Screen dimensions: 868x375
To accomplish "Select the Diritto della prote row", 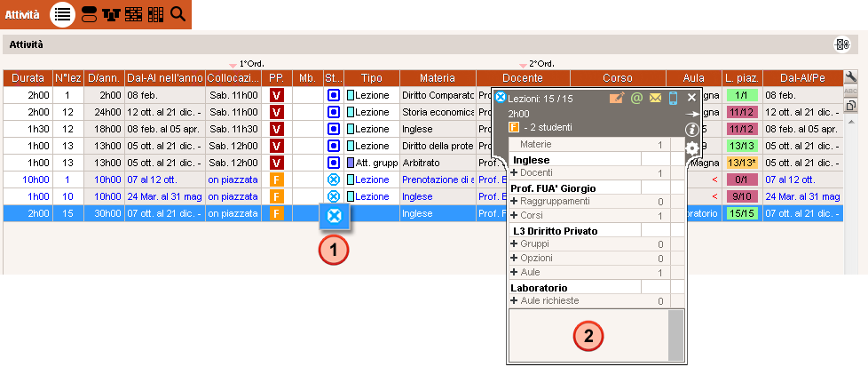I will coord(423,146).
